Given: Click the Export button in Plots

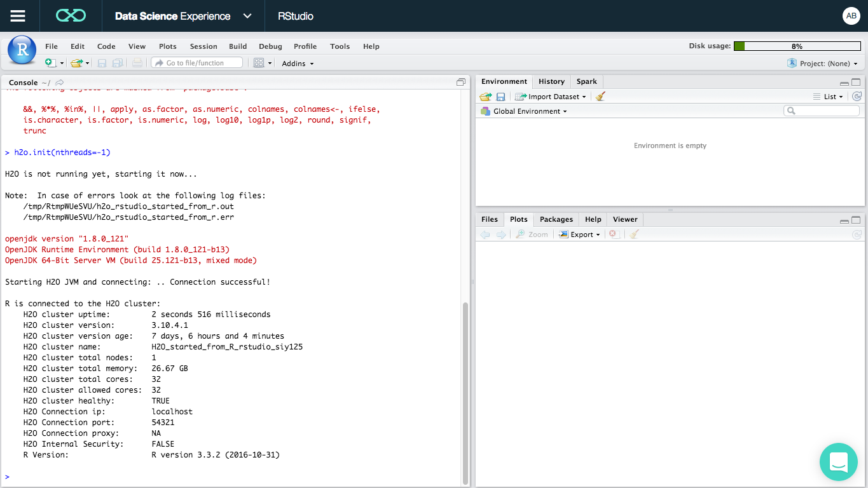Looking at the screenshot, I should 579,234.
